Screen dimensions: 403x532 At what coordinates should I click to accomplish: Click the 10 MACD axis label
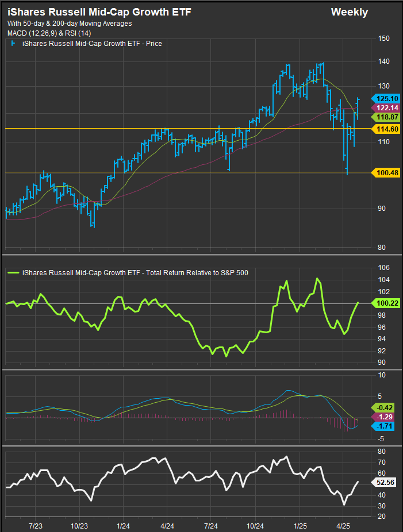tap(382, 375)
